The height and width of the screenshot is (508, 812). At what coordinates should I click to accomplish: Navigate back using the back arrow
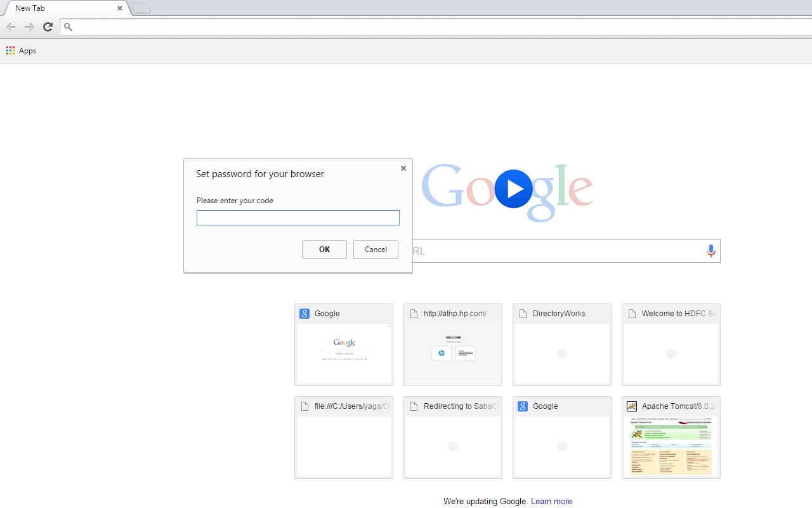(11, 27)
